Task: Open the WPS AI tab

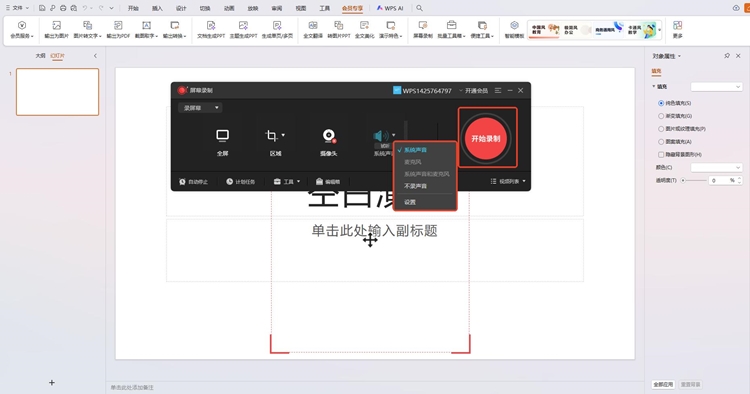Action: pyautogui.click(x=390, y=8)
